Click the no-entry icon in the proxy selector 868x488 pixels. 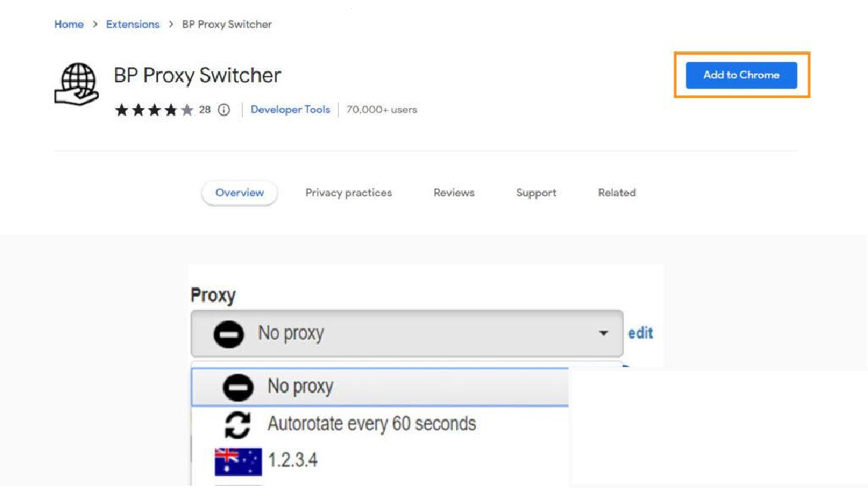click(228, 334)
